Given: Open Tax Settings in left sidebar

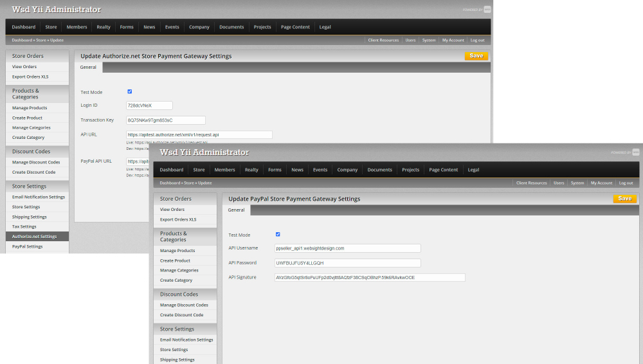Looking at the screenshot, I should [24, 226].
